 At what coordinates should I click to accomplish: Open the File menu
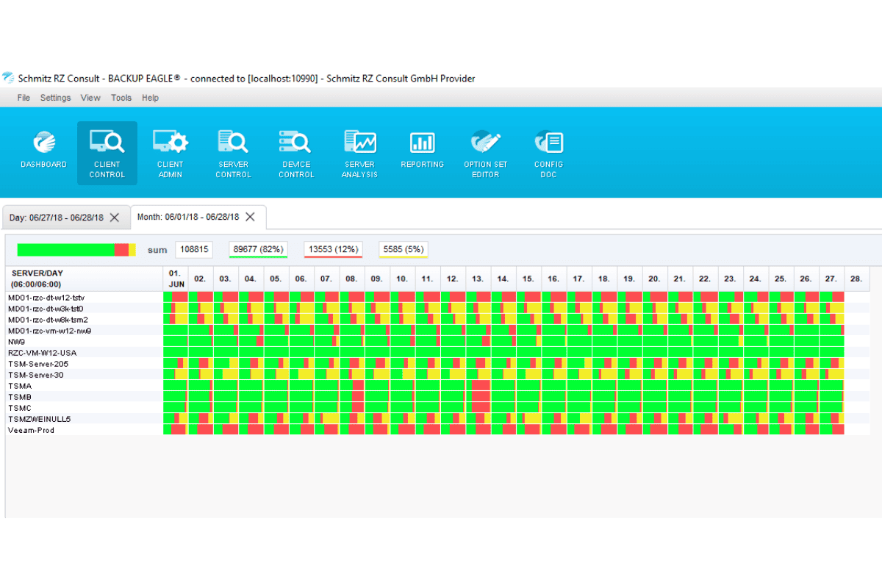pyautogui.click(x=24, y=98)
